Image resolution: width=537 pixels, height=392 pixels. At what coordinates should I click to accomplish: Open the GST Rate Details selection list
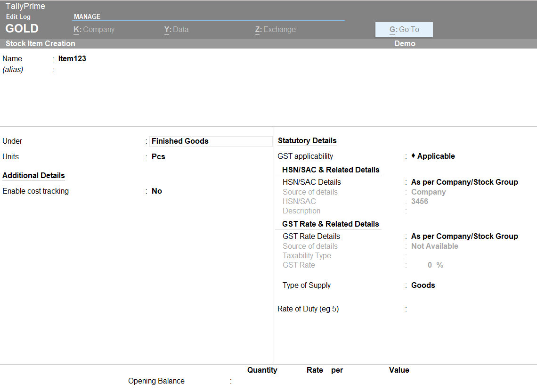pyautogui.click(x=464, y=236)
